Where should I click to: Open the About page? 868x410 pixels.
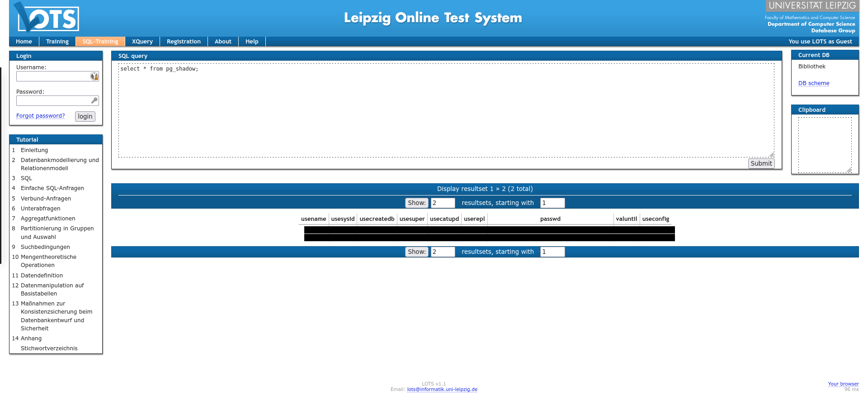tap(223, 42)
